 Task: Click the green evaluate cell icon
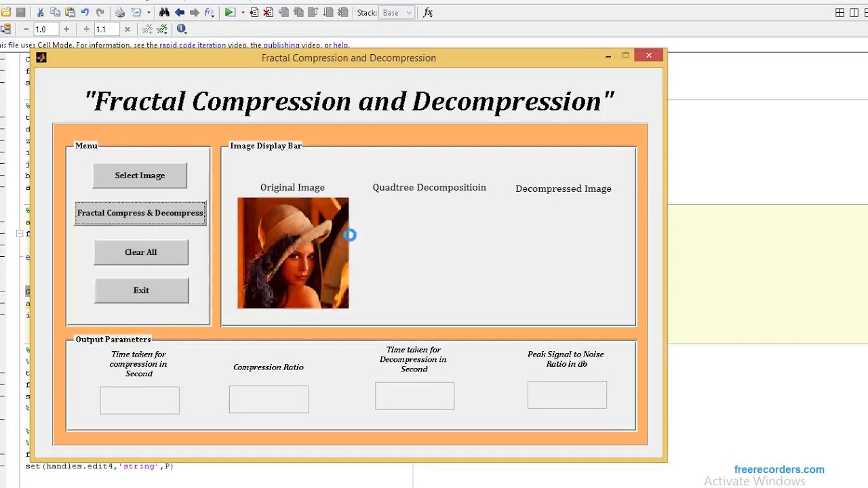[162, 29]
